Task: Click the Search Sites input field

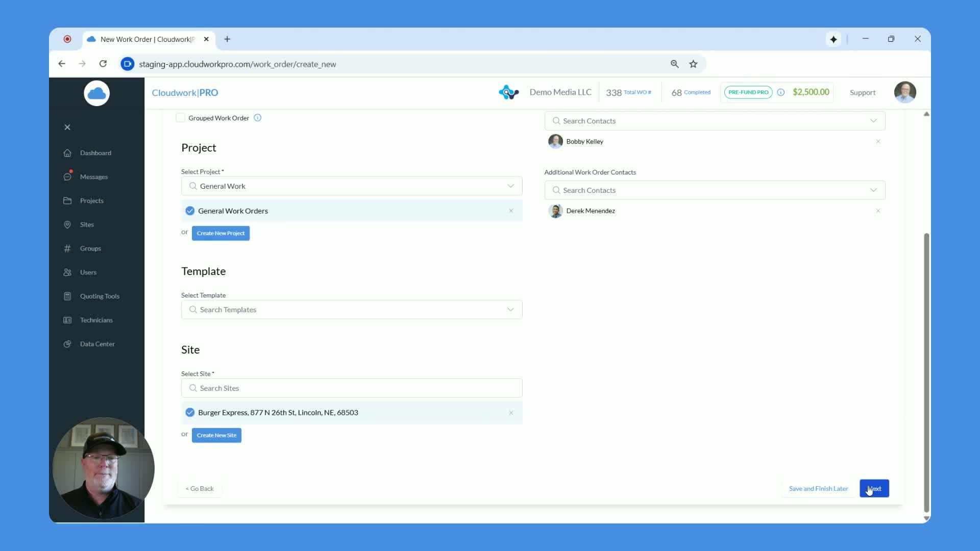Action: point(352,388)
